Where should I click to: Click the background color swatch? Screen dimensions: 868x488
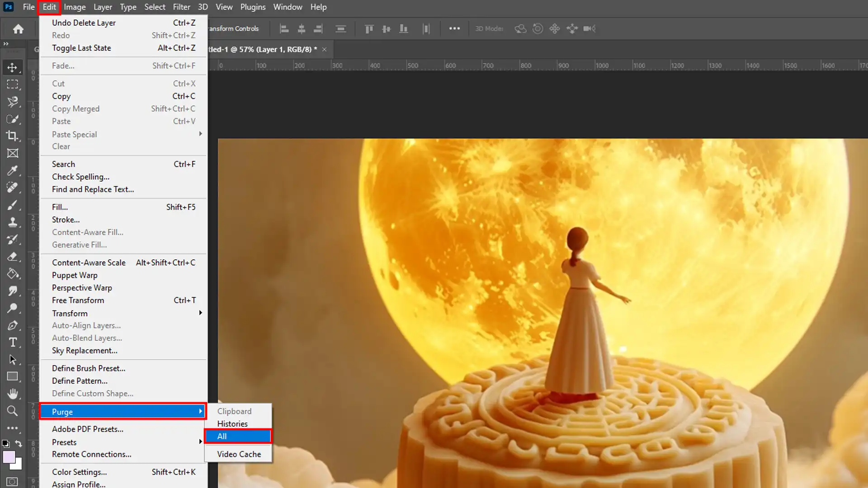tap(18, 465)
